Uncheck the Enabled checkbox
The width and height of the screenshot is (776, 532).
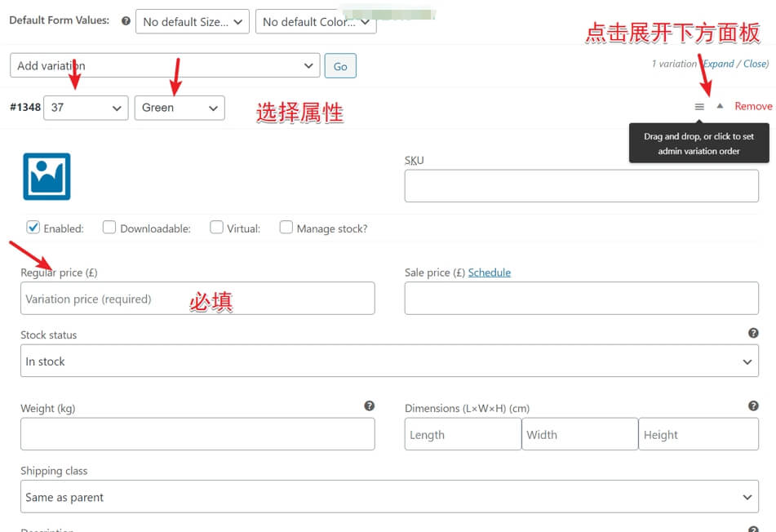point(33,228)
